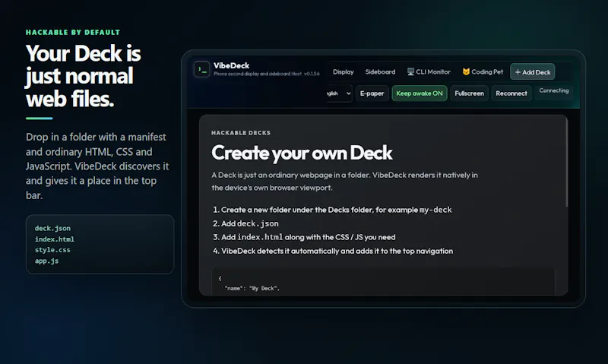Click the Hackable Decks panel scrollbar
The width and height of the screenshot is (608, 364).
[x=566, y=163]
